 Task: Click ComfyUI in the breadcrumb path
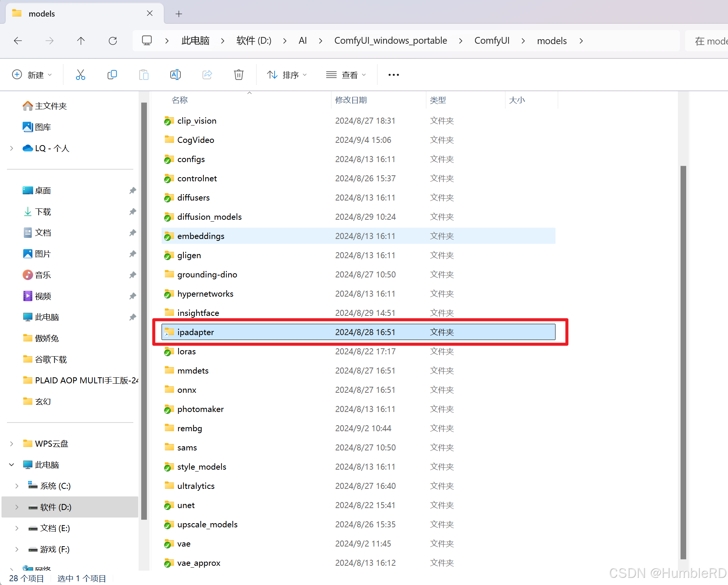(x=491, y=41)
